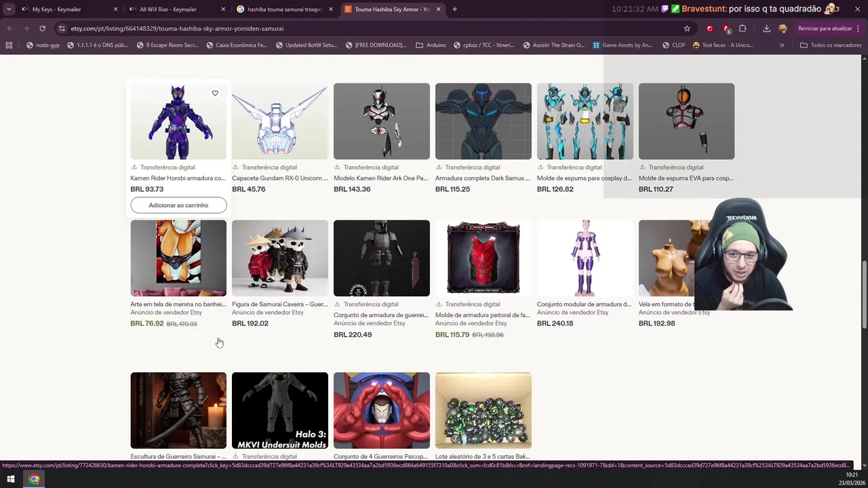Viewport: 868px width, 488px height.
Task: Go back to the previous page
Action: coord(9,28)
